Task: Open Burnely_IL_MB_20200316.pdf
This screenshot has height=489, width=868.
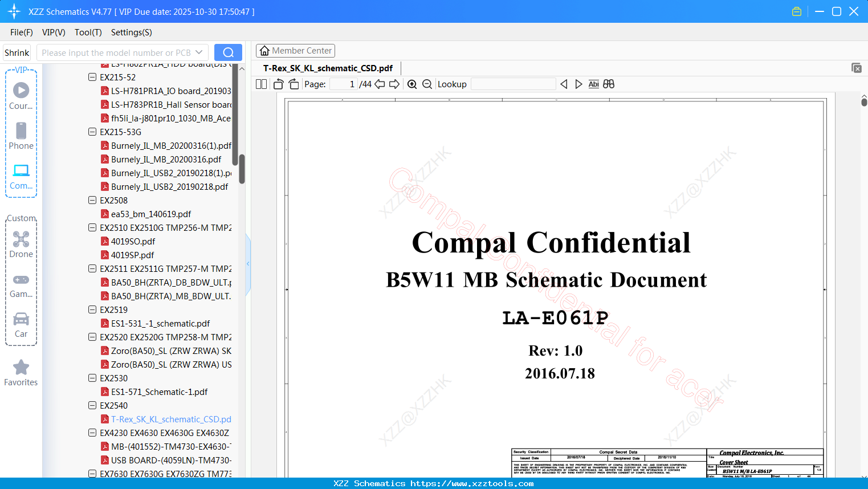Action: pyautogui.click(x=161, y=159)
